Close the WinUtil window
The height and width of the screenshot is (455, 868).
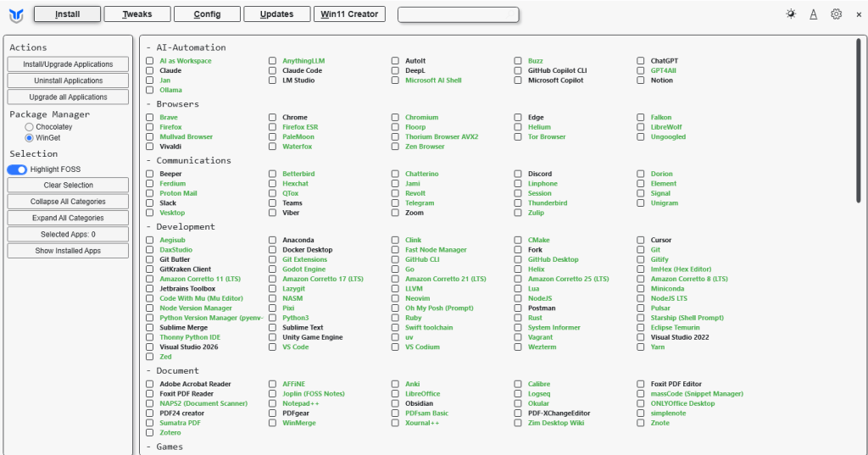click(x=859, y=15)
